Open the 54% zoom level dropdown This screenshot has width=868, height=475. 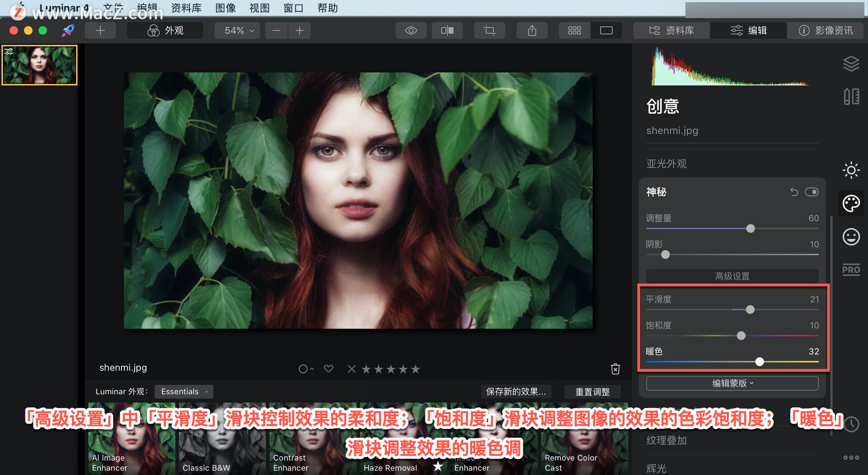tap(237, 30)
